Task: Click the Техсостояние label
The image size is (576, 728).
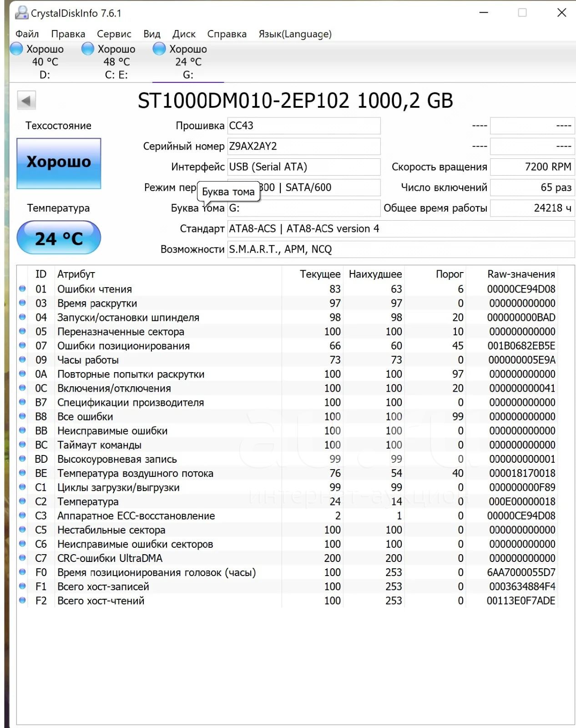Action: click(58, 126)
